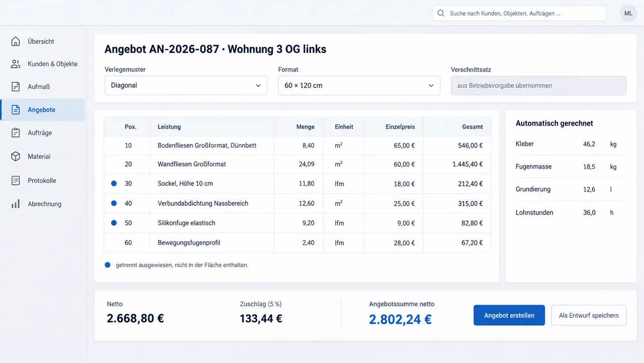Click the list icon beside Protokolle
Viewport: 644px width, 363px height.
click(16, 181)
